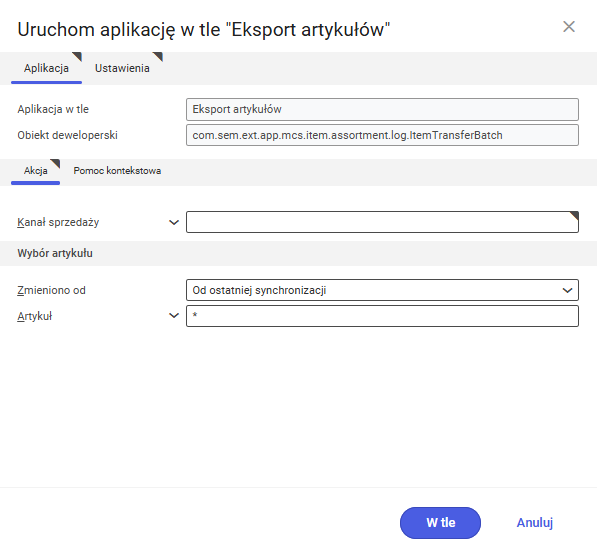Expand the Kanał sprzedaży chevron
Viewport: 597px width, 554px height.
[174, 222]
